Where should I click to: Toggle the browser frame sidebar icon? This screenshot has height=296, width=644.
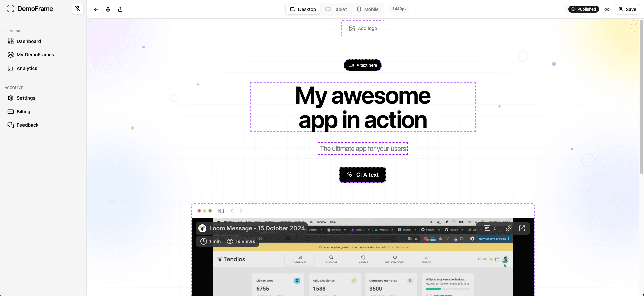coord(221,211)
